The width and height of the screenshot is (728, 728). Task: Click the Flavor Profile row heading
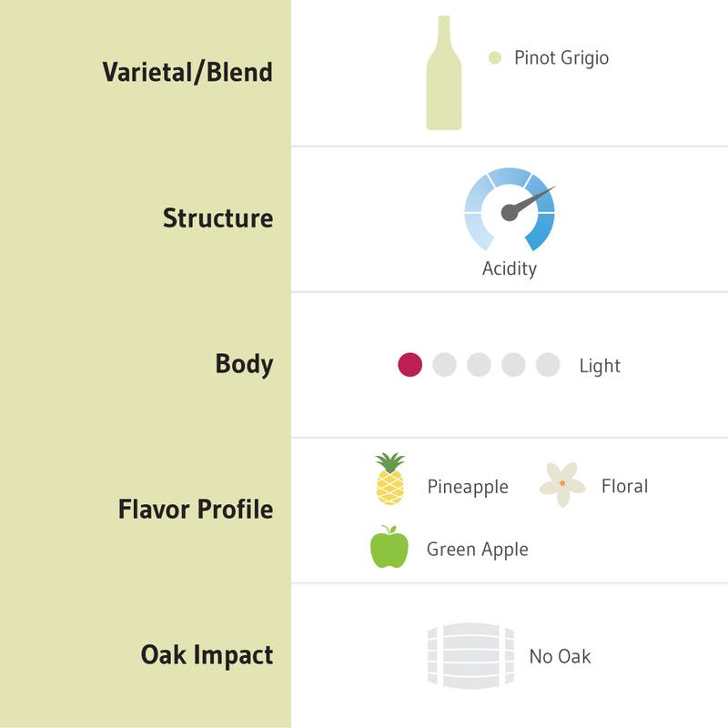196,510
